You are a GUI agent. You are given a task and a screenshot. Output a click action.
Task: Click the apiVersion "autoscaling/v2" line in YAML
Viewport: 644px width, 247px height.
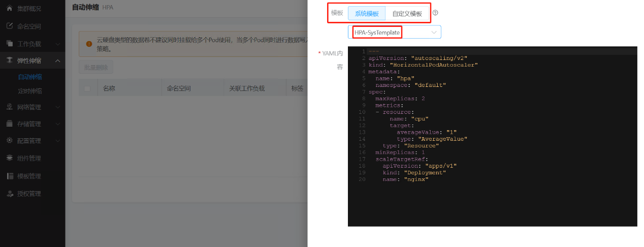coord(418,58)
